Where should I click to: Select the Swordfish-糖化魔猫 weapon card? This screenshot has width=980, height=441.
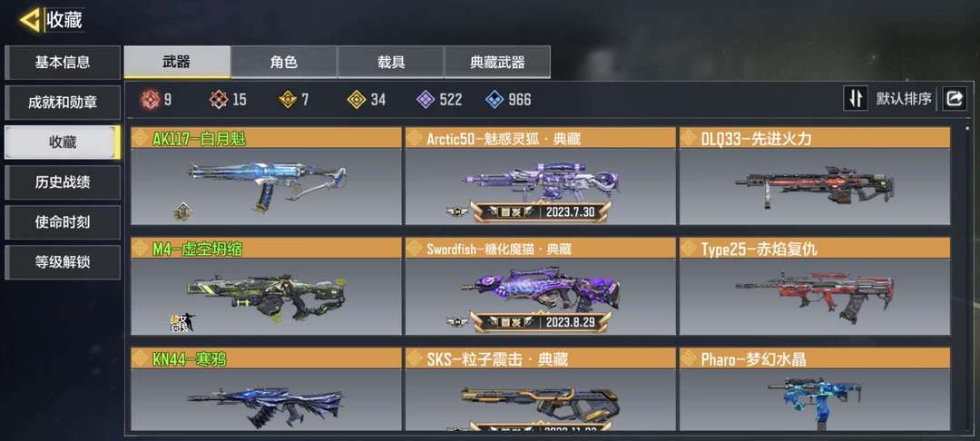pos(541,286)
